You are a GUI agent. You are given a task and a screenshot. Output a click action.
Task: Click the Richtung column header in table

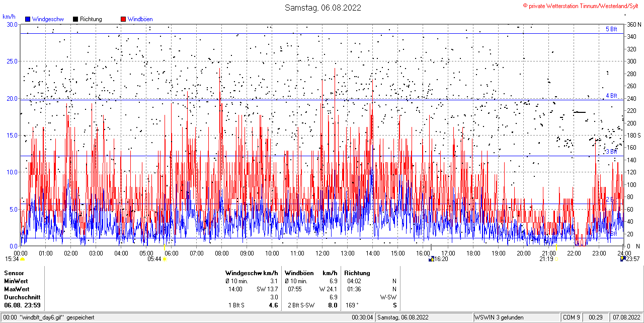[x=357, y=273]
